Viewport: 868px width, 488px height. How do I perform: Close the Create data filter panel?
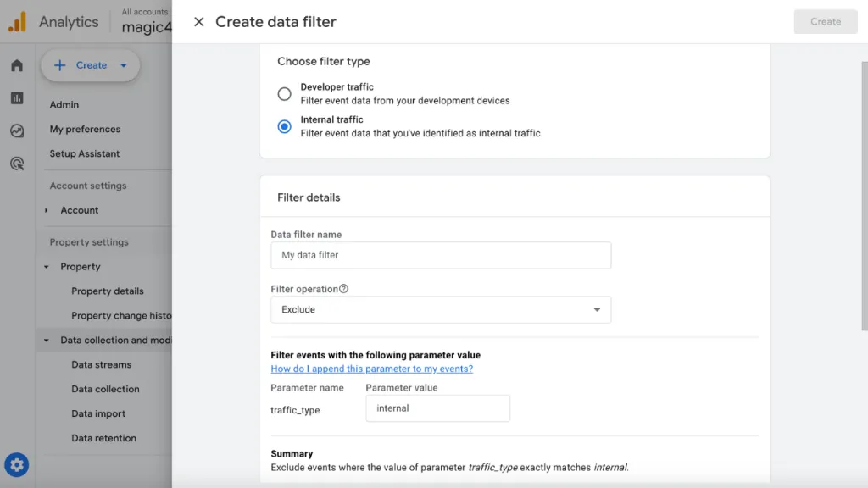coord(198,21)
